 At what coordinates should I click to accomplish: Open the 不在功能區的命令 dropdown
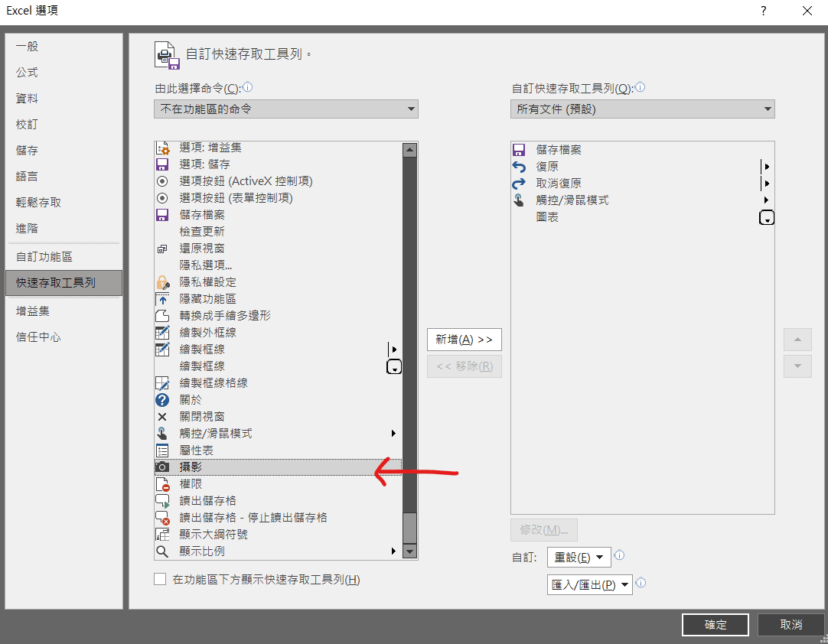pos(285,109)
